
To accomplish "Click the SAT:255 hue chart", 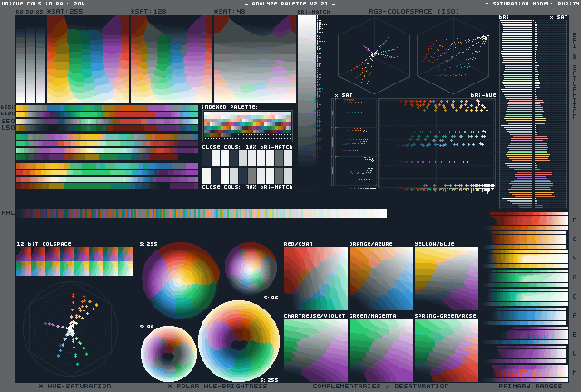I will [x=89, y=60].
